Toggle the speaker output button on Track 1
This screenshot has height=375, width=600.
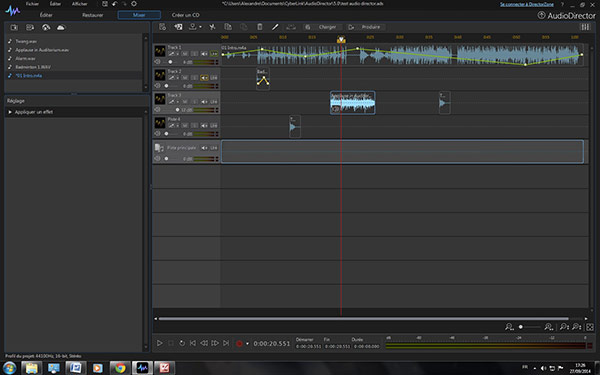[x=204, y=54]
